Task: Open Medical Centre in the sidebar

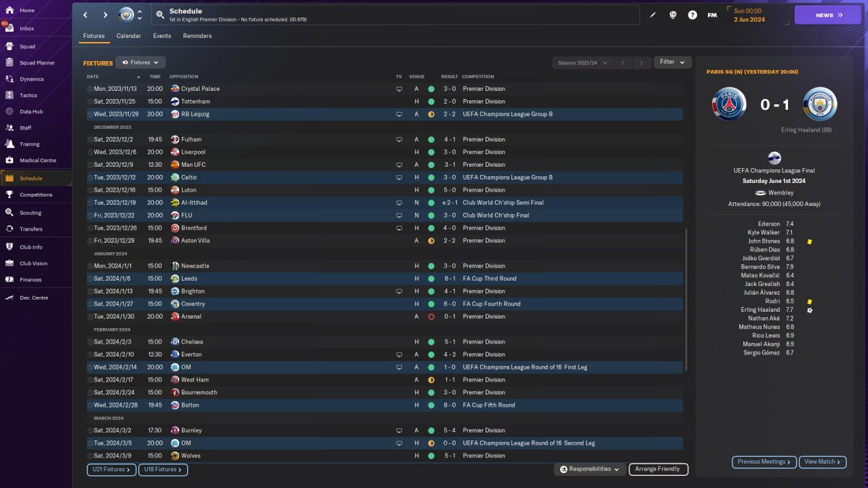Action: [36, 161]
